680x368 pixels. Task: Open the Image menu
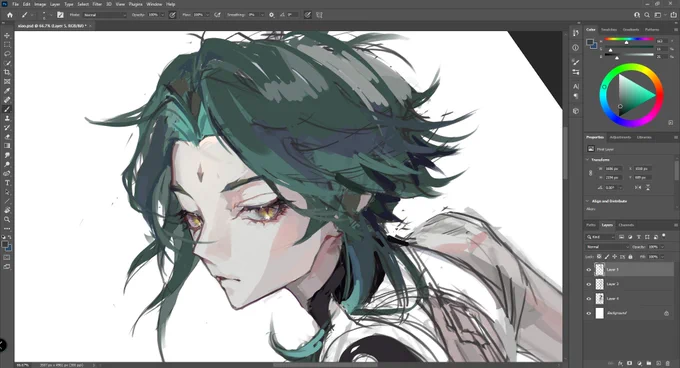pyautogui.click(x=40, y=4)
